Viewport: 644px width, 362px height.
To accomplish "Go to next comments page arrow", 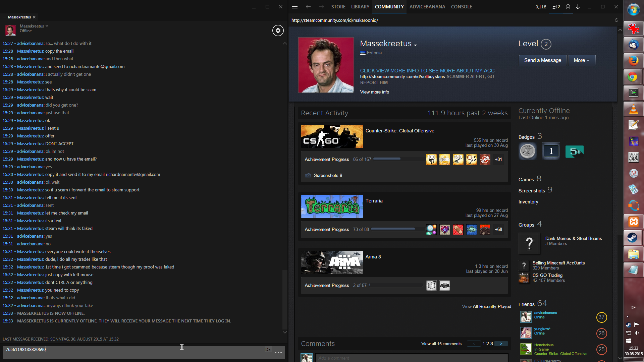I will 501,344.
